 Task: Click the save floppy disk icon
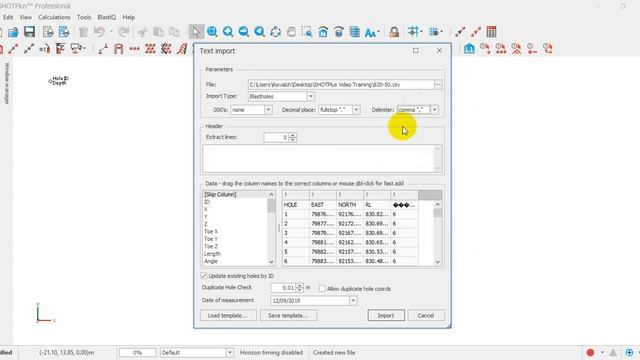(29, 32)
